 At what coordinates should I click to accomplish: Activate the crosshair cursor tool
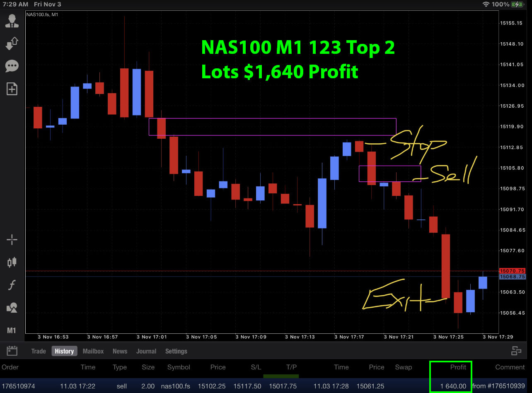[x=12, y=239]
